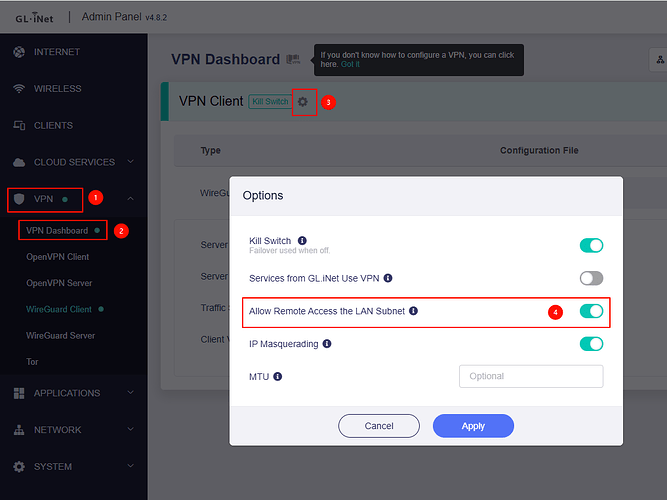Click the MTU Optional input field

point(530,377)
